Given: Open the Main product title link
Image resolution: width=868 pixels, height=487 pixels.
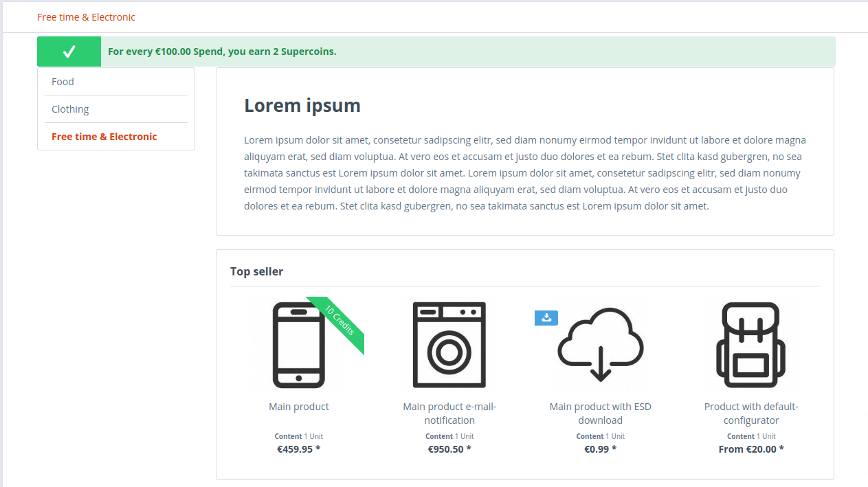Looking at the screenshot, I should pyautogui.click(x=299, y=407).
